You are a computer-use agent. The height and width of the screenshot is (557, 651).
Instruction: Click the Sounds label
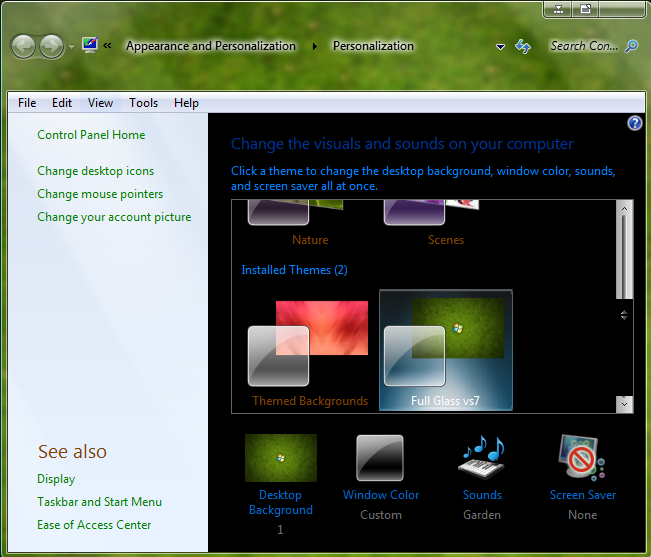[x=482, y=495]
